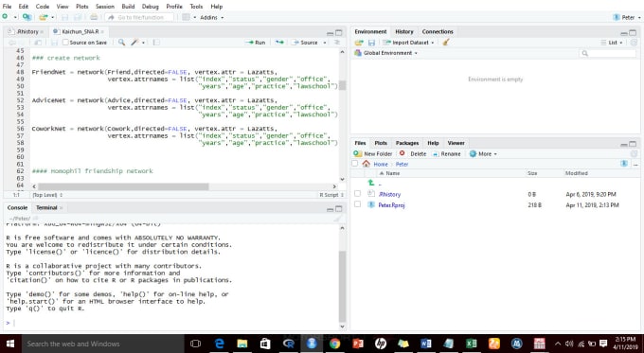This screenshot has height=353, width=644.
Task: Open the Session menu
Action: click(105, 7)
